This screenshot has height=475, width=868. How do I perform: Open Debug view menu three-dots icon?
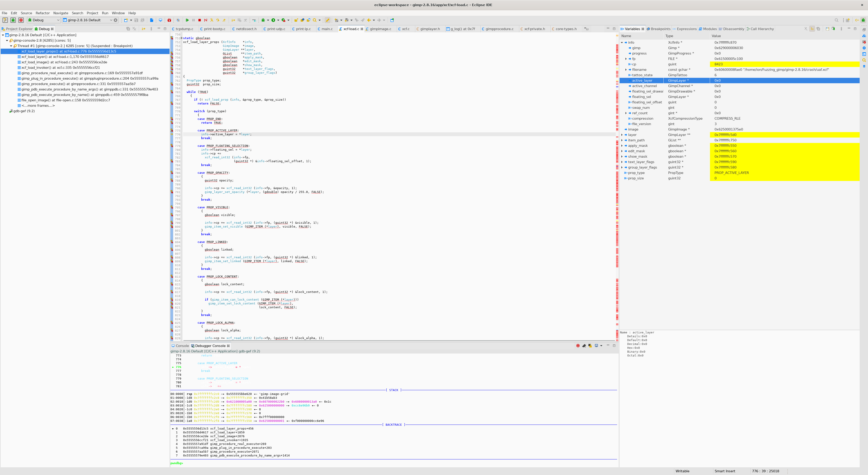[x=151, y=29]
